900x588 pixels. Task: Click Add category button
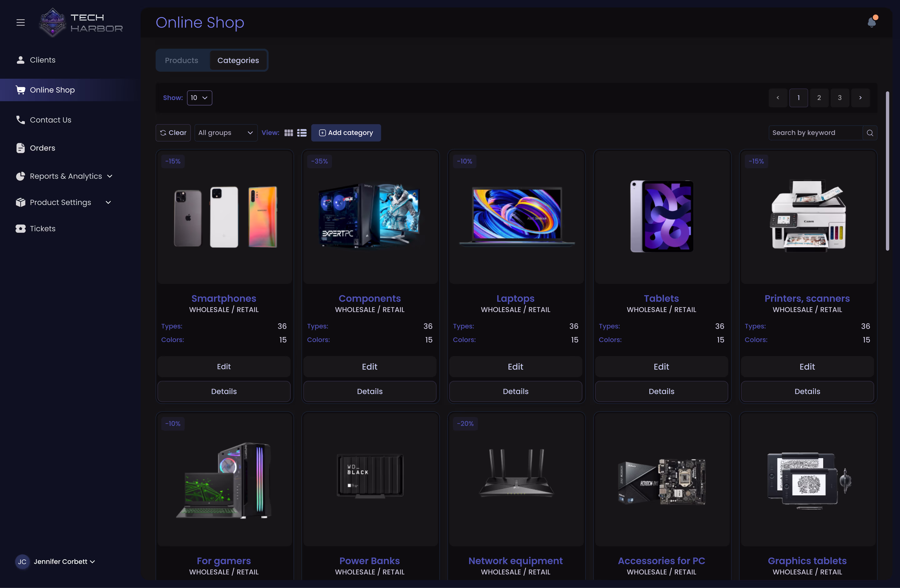click(346, 133)
